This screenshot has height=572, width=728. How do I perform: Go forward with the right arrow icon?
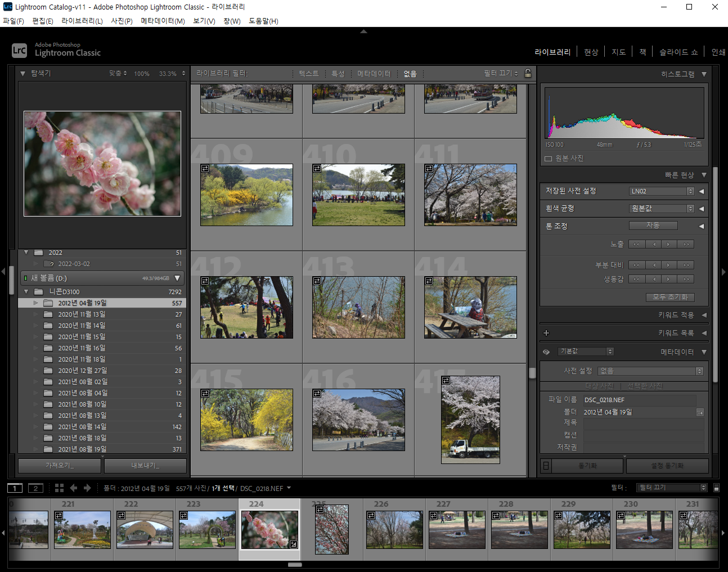(x=87, y=488)
